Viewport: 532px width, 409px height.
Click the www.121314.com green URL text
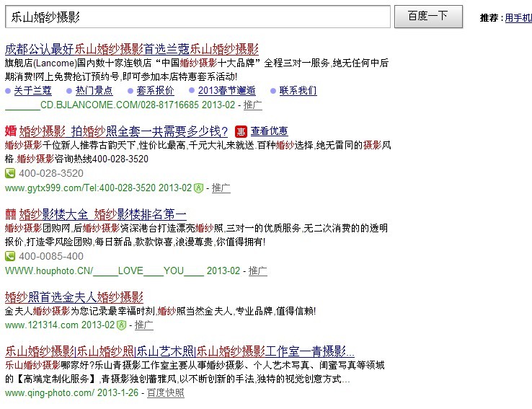[60, 325]
